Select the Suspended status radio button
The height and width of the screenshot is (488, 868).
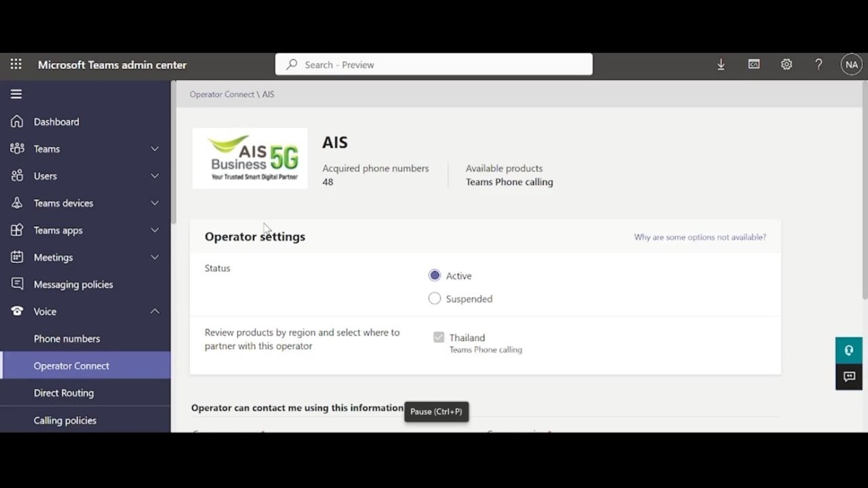coord(435,298)
